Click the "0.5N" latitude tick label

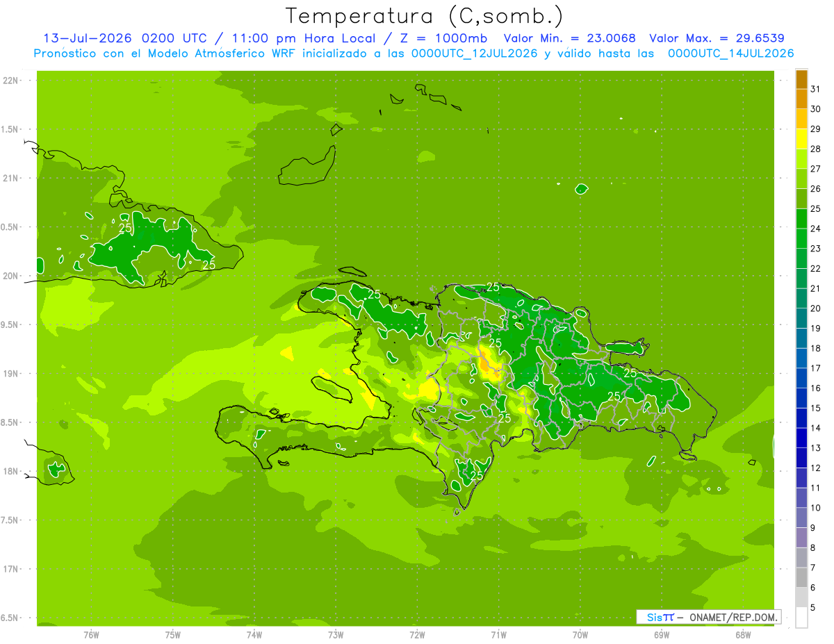point(10,227)
